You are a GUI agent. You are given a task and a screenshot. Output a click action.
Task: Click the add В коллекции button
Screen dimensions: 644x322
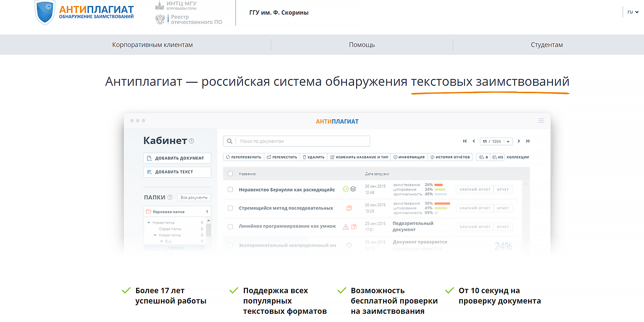pos(483,157)
